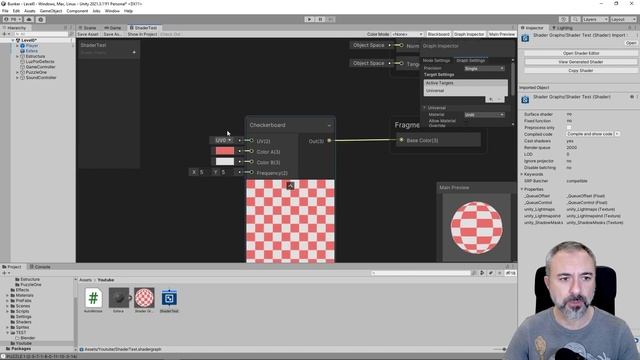Open the Materials folder in Project tree
Screen dimensions: 640x360
pos(25,295)
